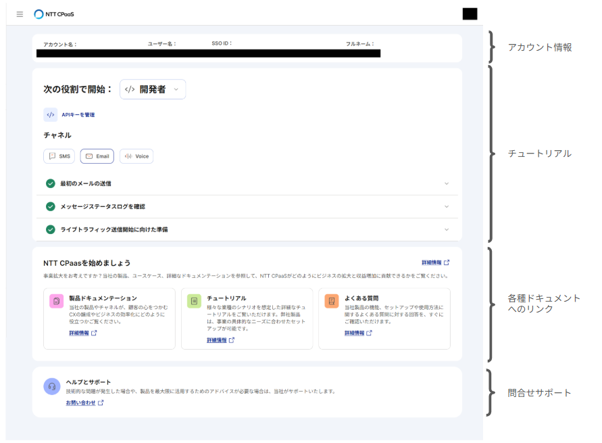Click the チャネル section heading

pyautogui.click(x=57, y=135)
